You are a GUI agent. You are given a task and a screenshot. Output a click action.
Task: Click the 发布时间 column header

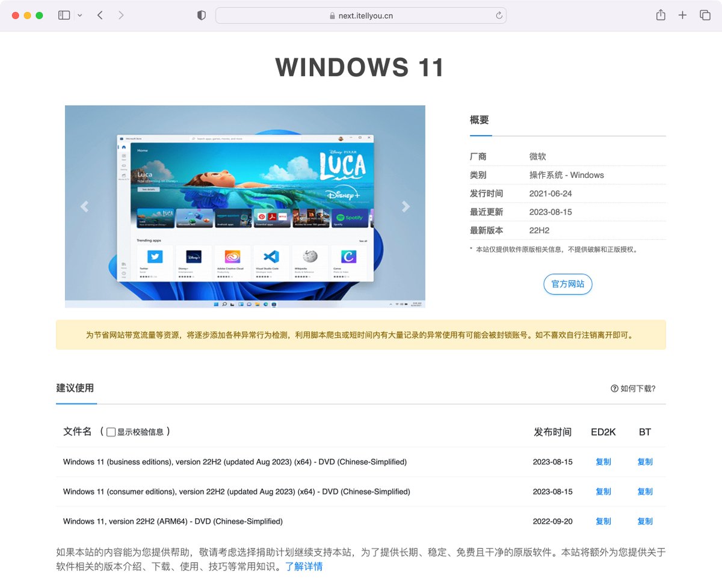pos(552,432)
